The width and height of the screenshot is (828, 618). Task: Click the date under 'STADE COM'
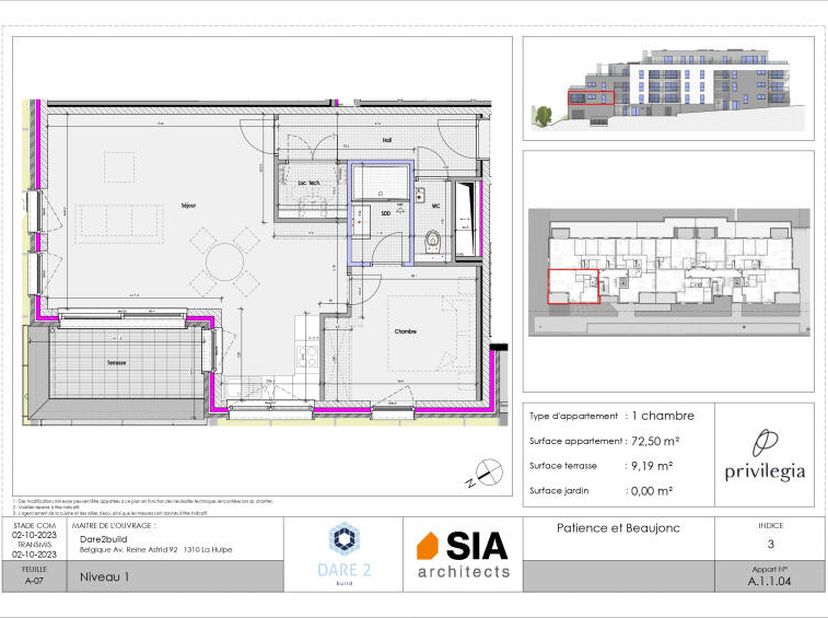34,535
